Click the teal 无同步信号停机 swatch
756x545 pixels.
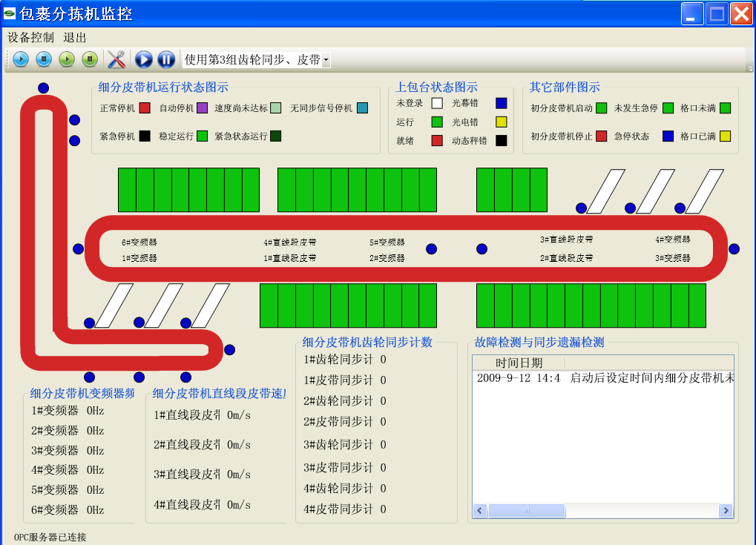362,108
